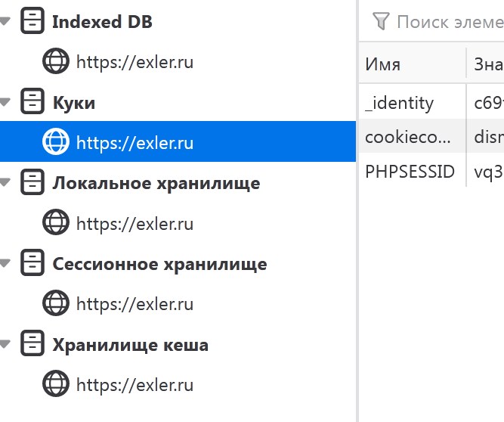Select the highlighted exler.ru cookies entry
The height and width of the screenshot is (422, 504).
pos(135,142)
